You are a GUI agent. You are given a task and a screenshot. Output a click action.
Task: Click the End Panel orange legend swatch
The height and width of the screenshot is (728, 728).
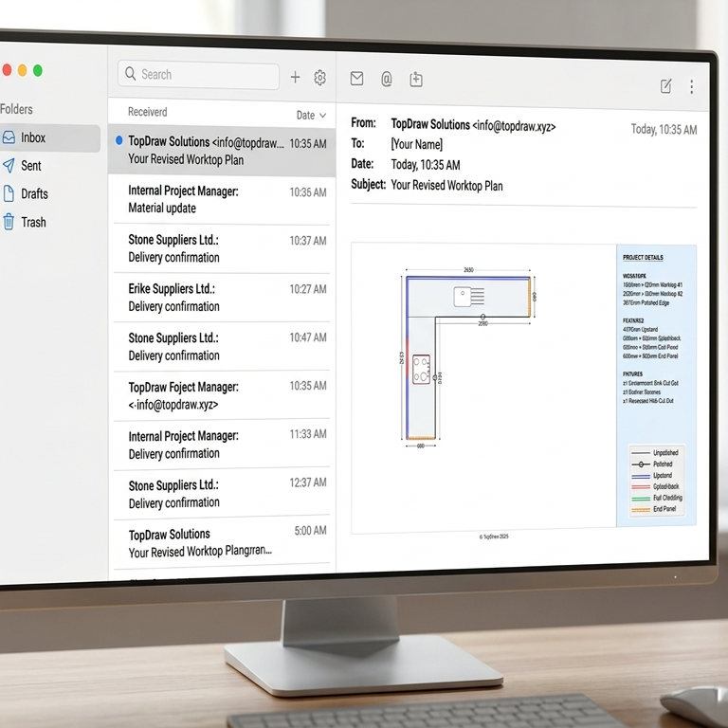(641, 509)
